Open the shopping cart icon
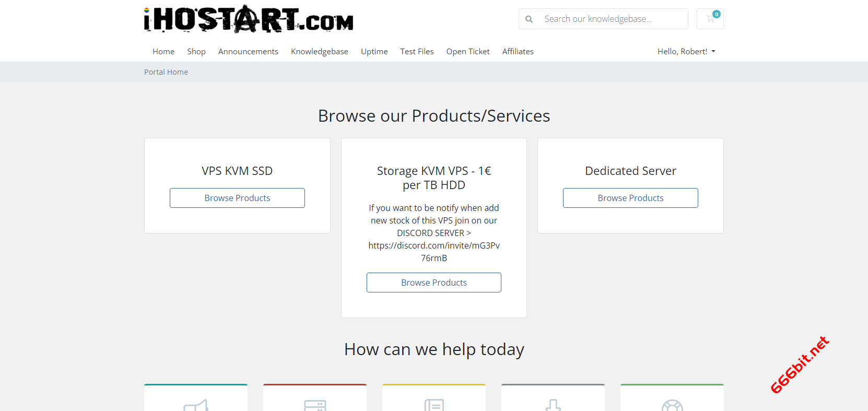The width and height of the screenshot is (868, 411). click(710, 19)
